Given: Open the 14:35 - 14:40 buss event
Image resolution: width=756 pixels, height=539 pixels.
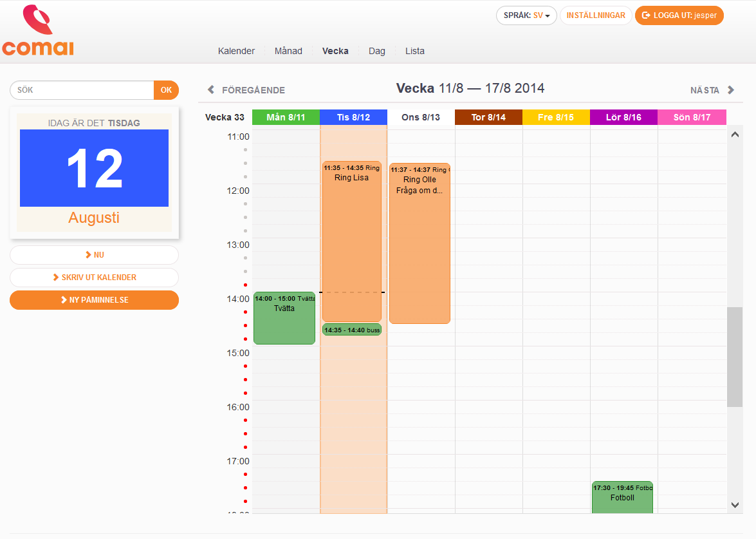Looking at the screenshot, I should pos(351,330).
